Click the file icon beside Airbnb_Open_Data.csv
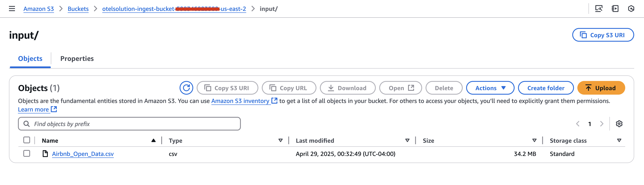This screenshot has height=185, width=644. 45,154
